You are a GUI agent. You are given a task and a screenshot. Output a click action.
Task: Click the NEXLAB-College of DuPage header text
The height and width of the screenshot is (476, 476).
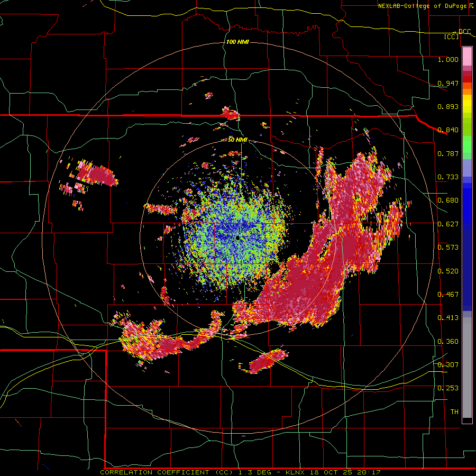click(x=422, y=6)
